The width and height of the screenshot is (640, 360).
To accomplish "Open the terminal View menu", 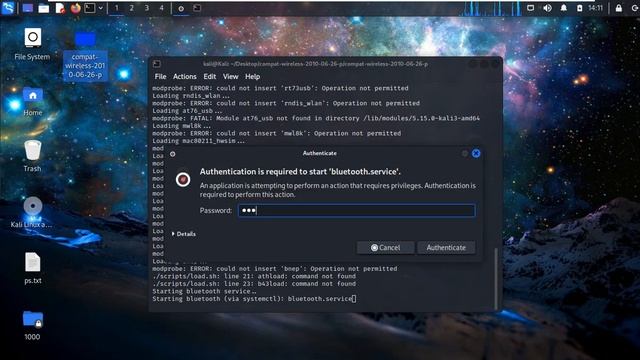I will [x=230, y=76].
